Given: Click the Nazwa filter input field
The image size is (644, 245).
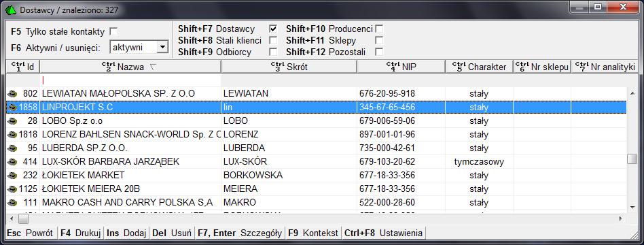Looking at the screenshot, I should coord(130,80).
